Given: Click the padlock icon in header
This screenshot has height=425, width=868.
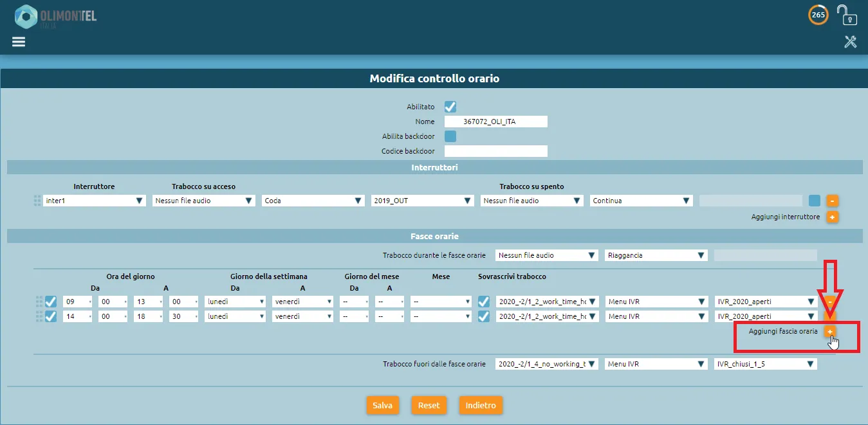Looking at the screenshot, I should point(846,14).
